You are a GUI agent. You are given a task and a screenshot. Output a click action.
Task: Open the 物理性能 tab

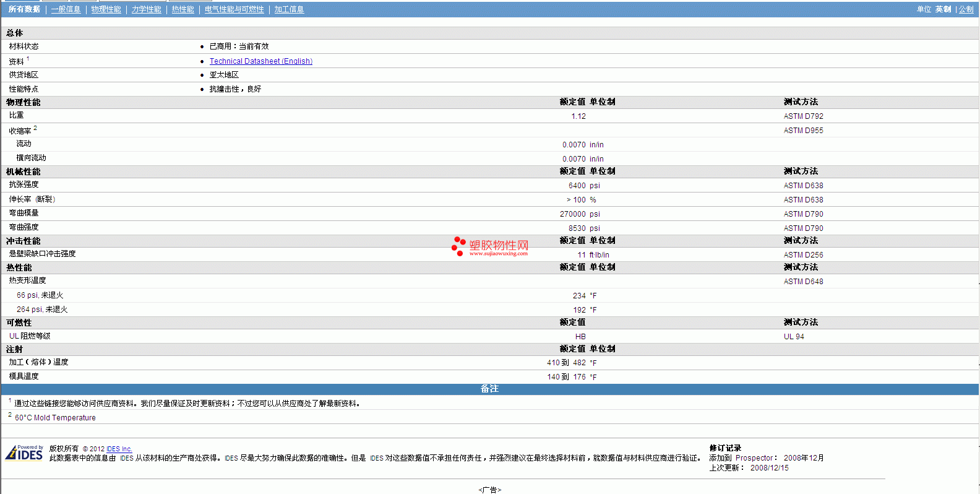[106, 9]
